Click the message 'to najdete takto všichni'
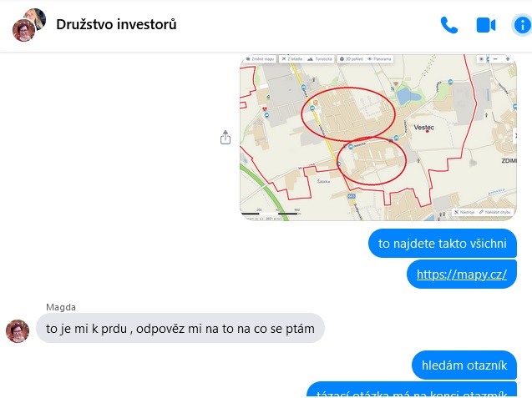532x398 pixels. pos(443,244)
